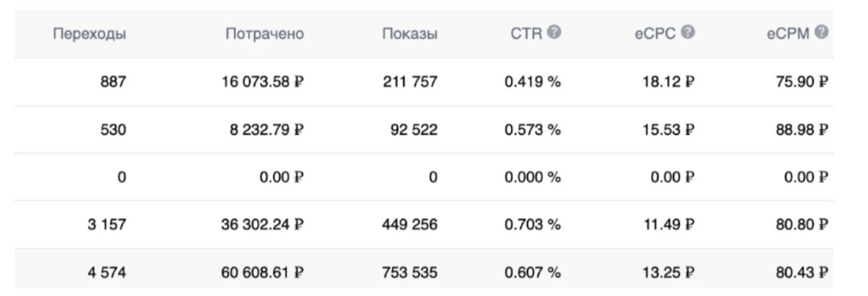Click the 75.90 ₽ eCPM value
868x296 pixels.
pos(802,82)
